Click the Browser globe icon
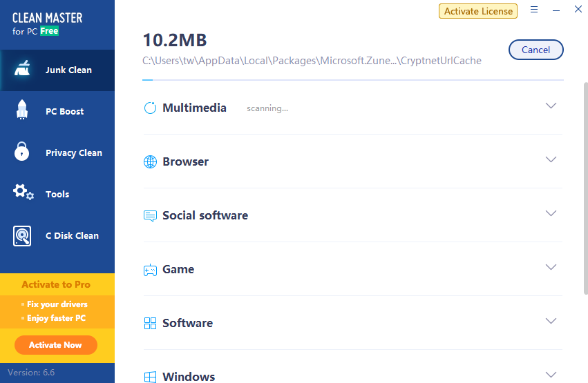The width and height of the screenshot is (588, 383). [x=150, y=161]
